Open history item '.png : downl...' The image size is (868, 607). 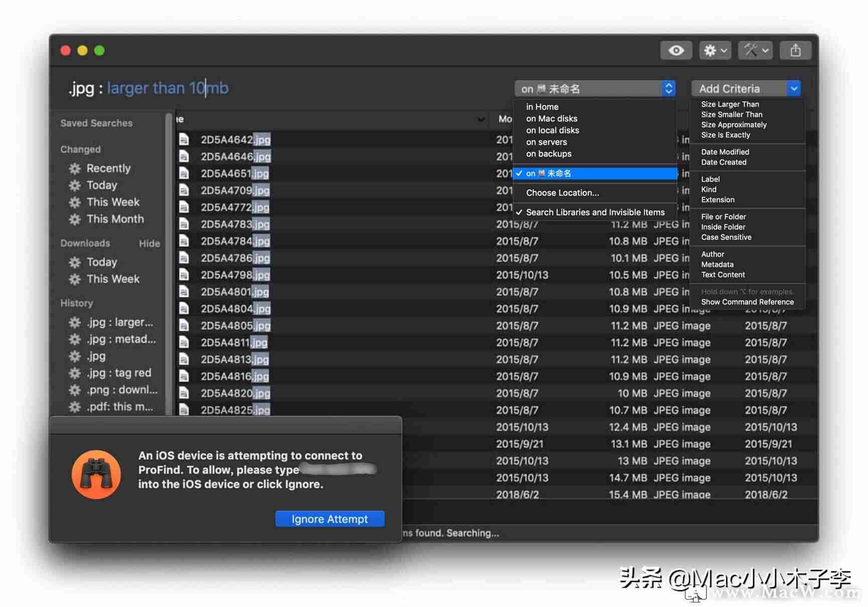click(121, 390)
